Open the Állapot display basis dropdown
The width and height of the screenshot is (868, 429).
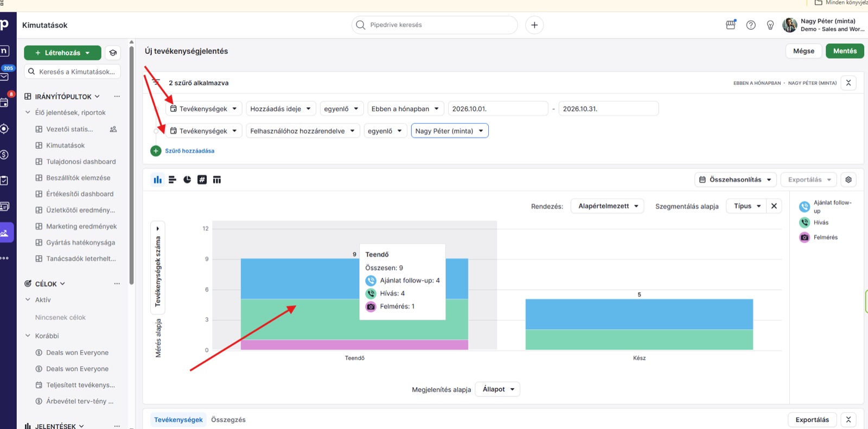coord(497,389)
